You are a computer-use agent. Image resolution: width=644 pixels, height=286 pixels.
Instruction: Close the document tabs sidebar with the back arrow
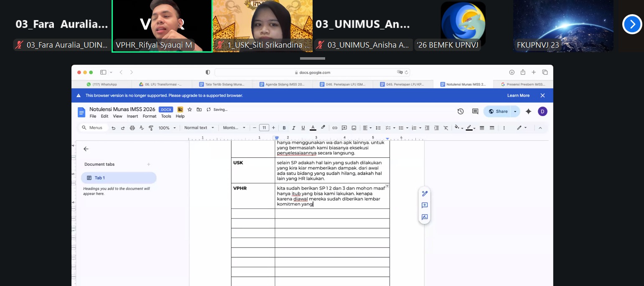point(86,149)
